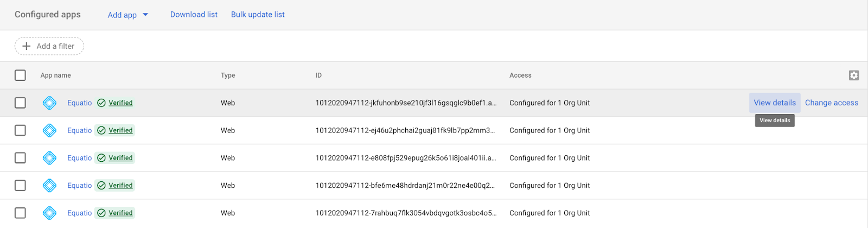The width and height of the screenshot is (868, 228).
Task: Click Change access for the first app
Action: (831, 103)
